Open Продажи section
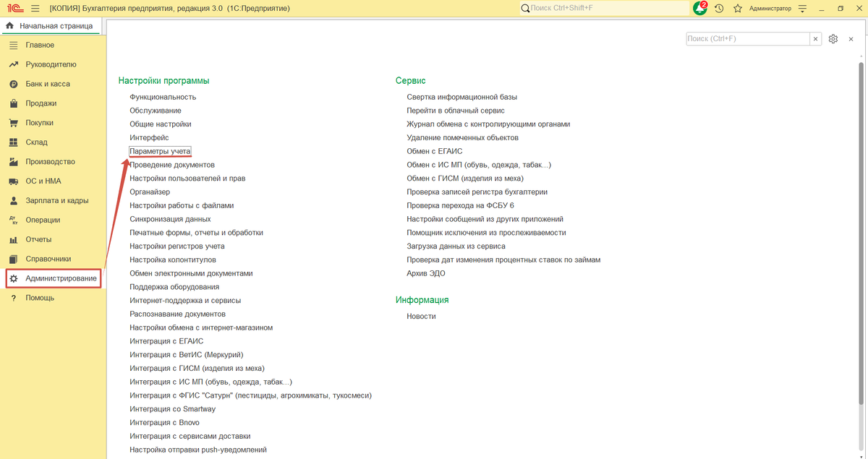This screenshot has width=868, height=459. coord(41,103)
